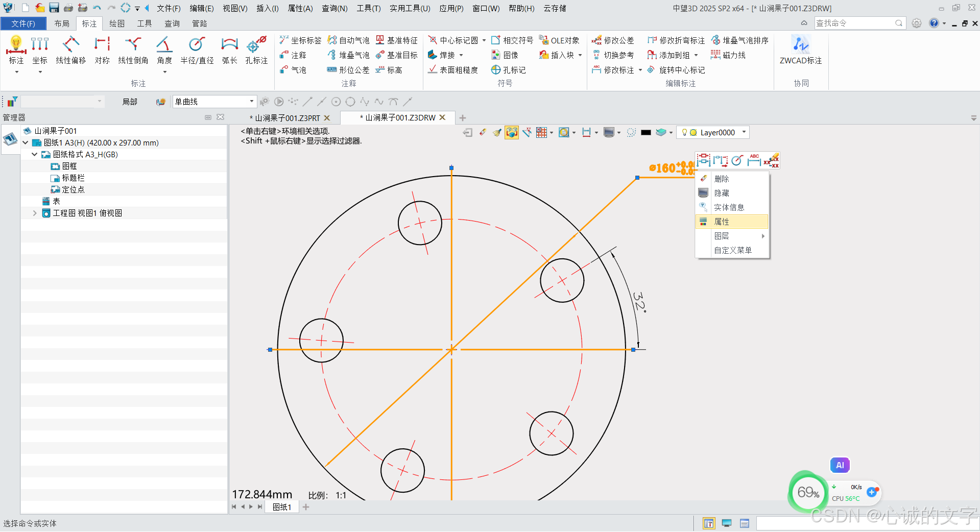Expand the 中心标记圆 dropdown arrow
The width and height of the screenshot is (980, 532).
coord(484,40)
